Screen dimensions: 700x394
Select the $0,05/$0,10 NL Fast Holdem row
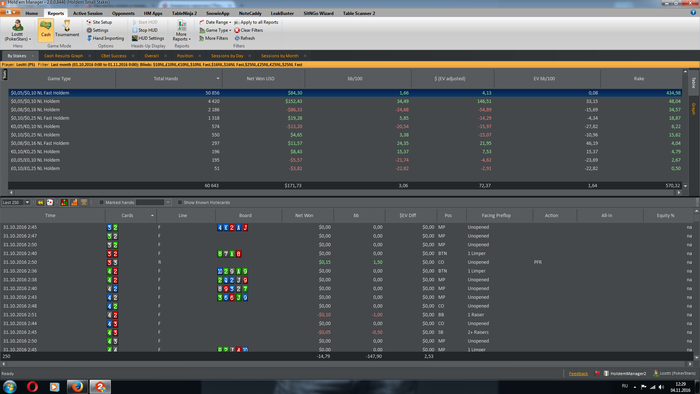345,93
